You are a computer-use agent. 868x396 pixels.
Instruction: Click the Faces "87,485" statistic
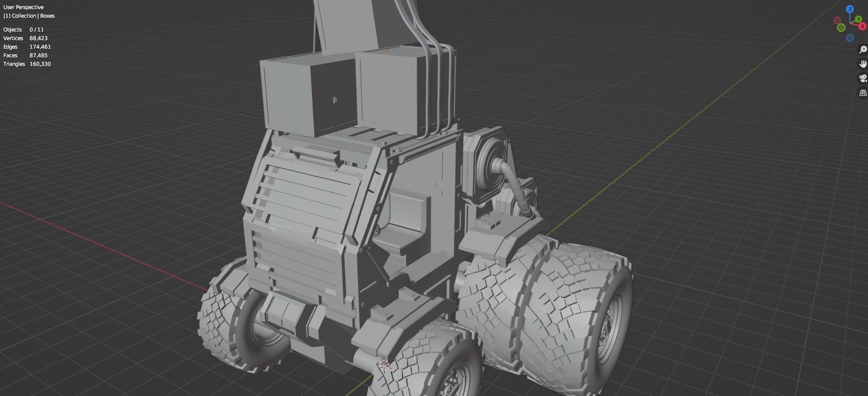[x=39, y=55]
